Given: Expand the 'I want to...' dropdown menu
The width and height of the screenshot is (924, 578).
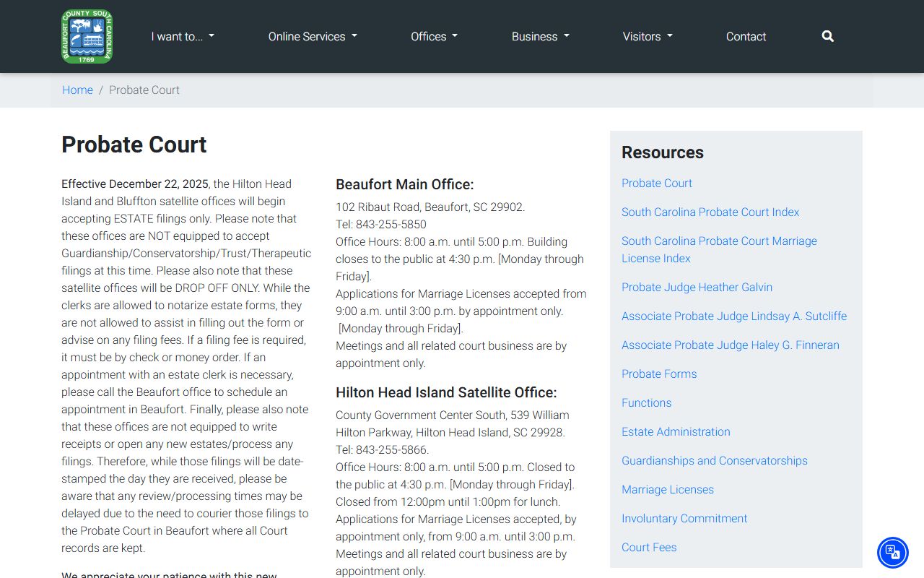Looking at the screenshot, I should pyautogui.click(x=183, y=36).
